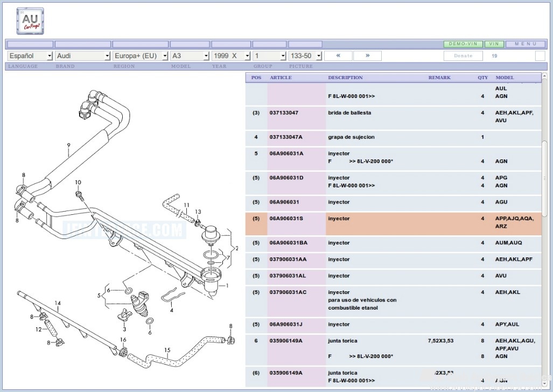
Task: Go to the previous picture with «
Action: click(338, 56)
